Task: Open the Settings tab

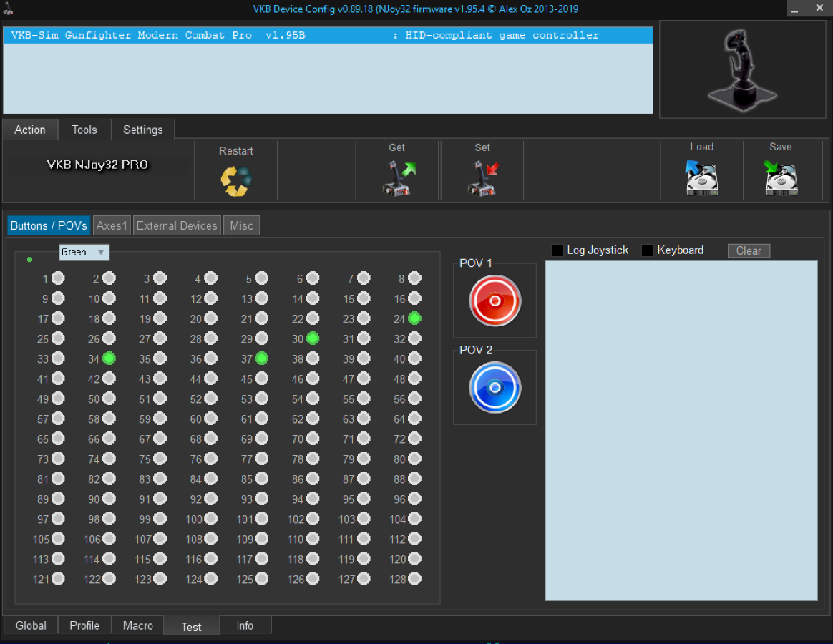Action: (x=143, y=130)
